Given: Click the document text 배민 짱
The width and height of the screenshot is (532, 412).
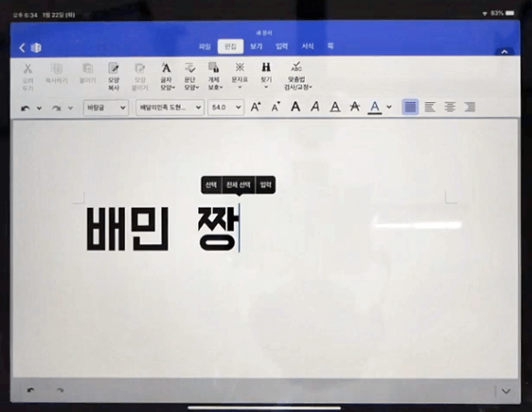Looking at the screenshot, I should [162, 229].
